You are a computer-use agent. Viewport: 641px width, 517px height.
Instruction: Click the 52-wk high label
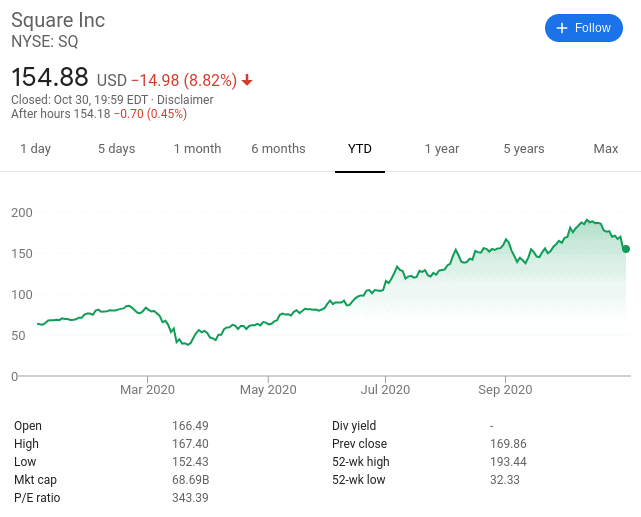361,461
